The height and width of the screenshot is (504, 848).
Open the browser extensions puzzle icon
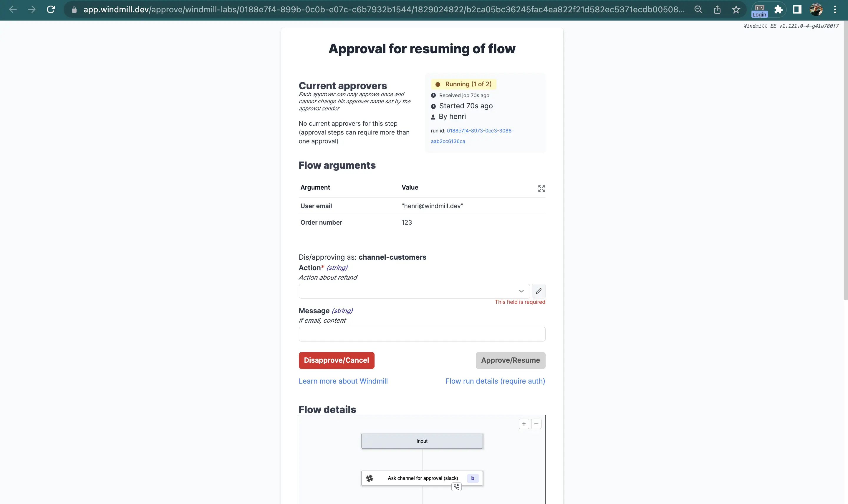click(779, 9)
